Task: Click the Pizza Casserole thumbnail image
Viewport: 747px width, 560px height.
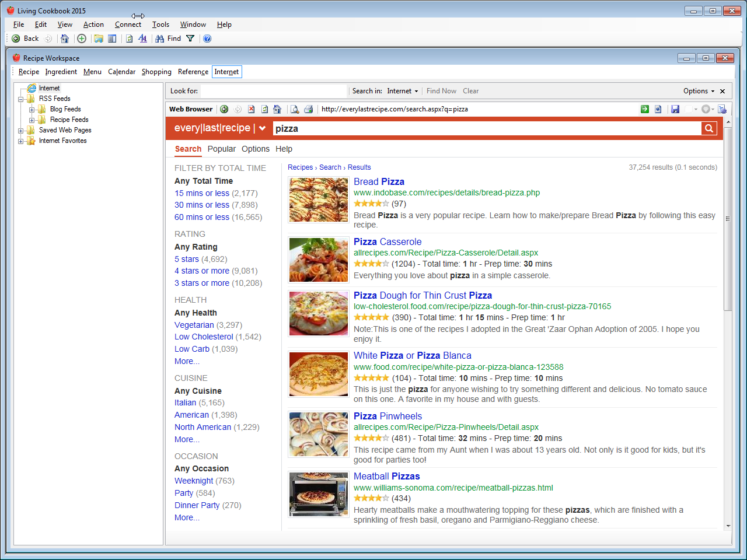Action: coord(319,260)
